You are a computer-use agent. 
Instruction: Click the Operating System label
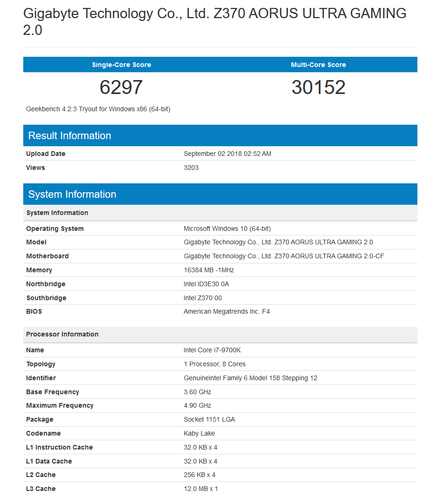coord(55,228)
